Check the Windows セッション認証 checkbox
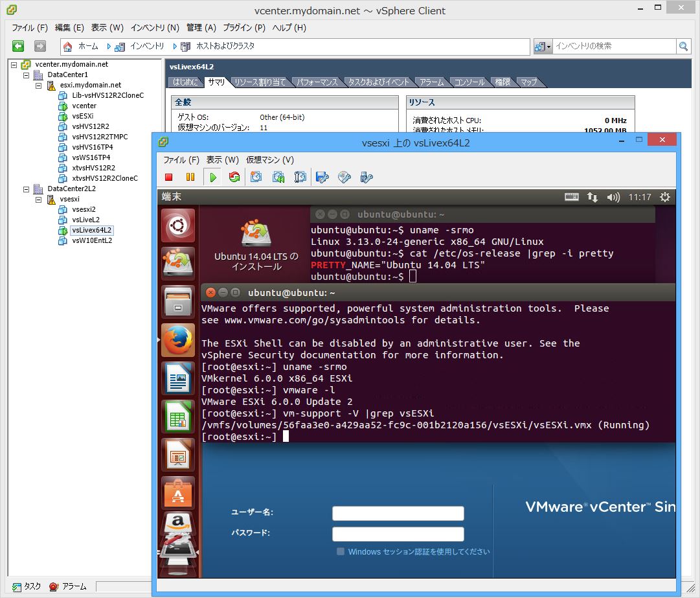The height and width of the screenshot is (598, 700). tap(341, 551)
